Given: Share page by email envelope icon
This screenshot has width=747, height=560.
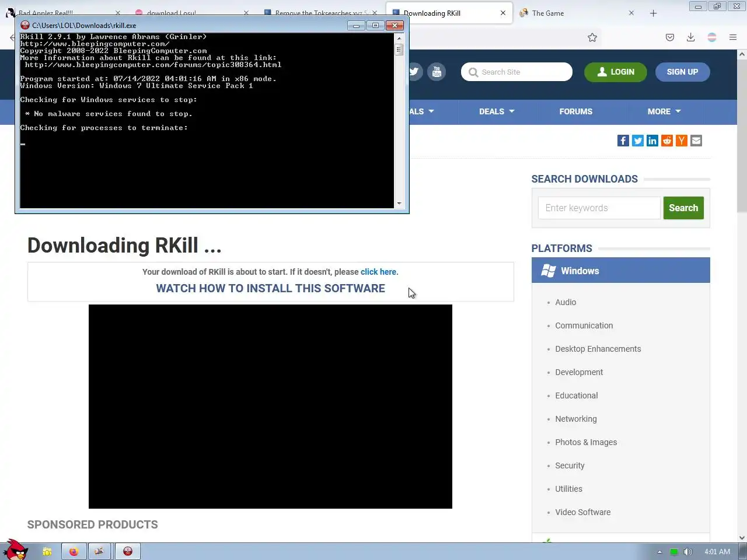Looking at the screenshot, I should coord(696,141).
